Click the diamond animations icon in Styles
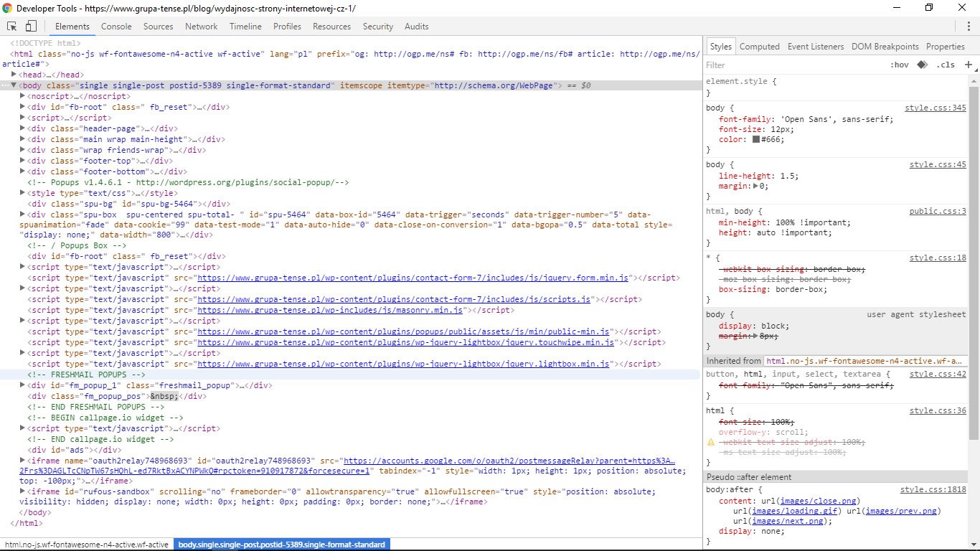Image resolution: width=980 pixels, height=551 pixels. pos(922,65)
